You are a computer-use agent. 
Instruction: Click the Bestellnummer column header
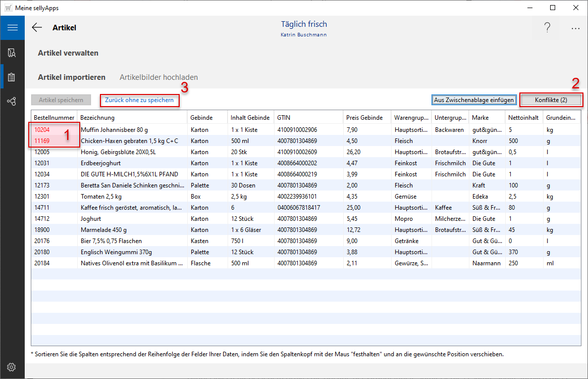[54, 118]
